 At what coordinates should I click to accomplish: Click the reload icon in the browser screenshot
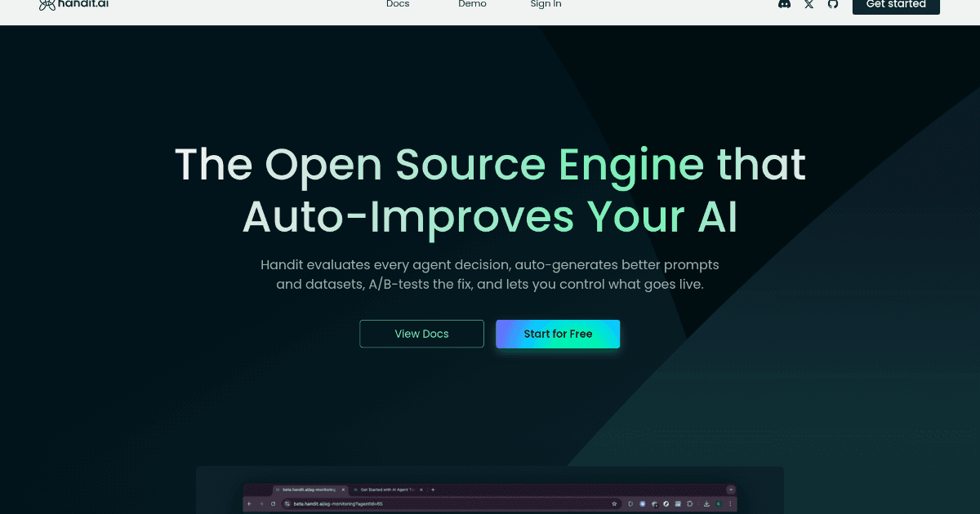tap(273, 503)
